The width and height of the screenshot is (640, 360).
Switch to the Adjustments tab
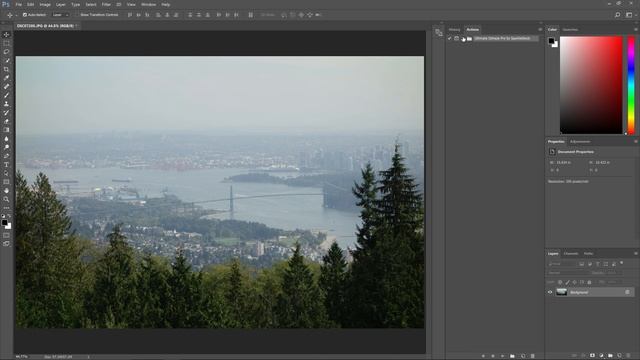[580, 142]
